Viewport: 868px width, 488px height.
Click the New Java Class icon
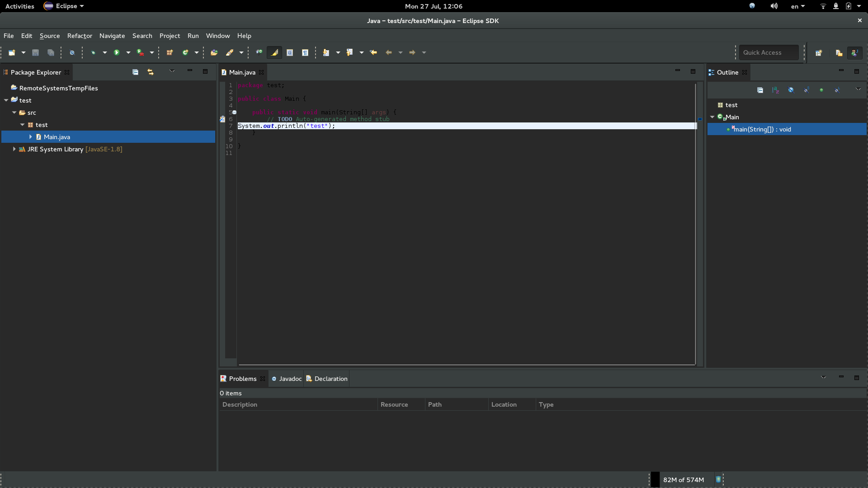pyautogui.click(x=185, y=52)
